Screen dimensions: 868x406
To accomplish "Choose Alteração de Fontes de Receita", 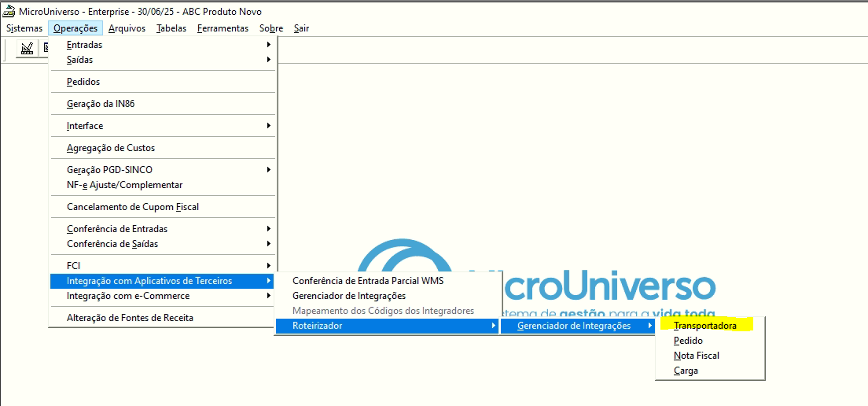I will point(163,318).
